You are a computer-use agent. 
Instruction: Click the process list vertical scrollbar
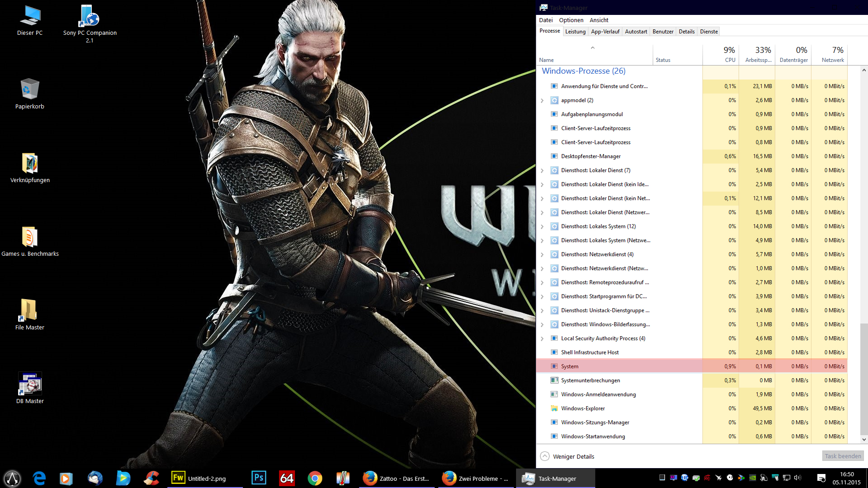pyautogui.click(x=864, y=255)
